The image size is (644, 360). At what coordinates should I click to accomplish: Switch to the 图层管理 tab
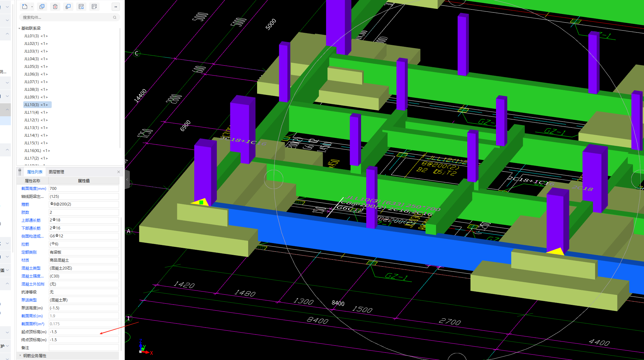pos(56,172)
